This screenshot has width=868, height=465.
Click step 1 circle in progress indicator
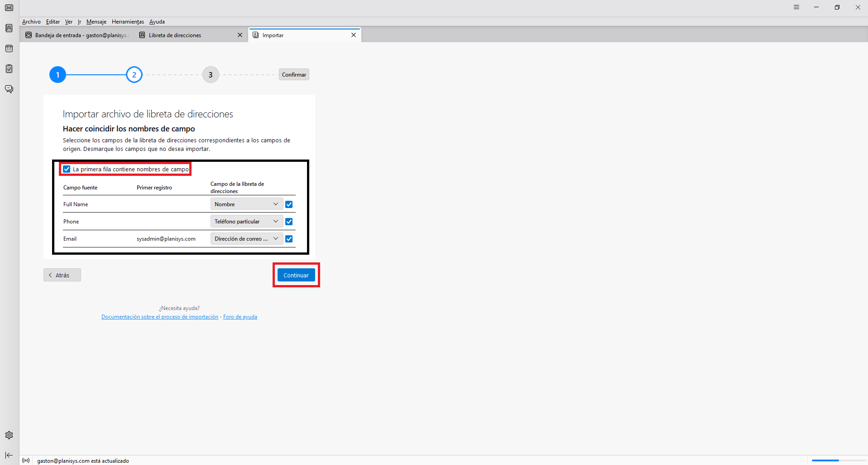58,75
